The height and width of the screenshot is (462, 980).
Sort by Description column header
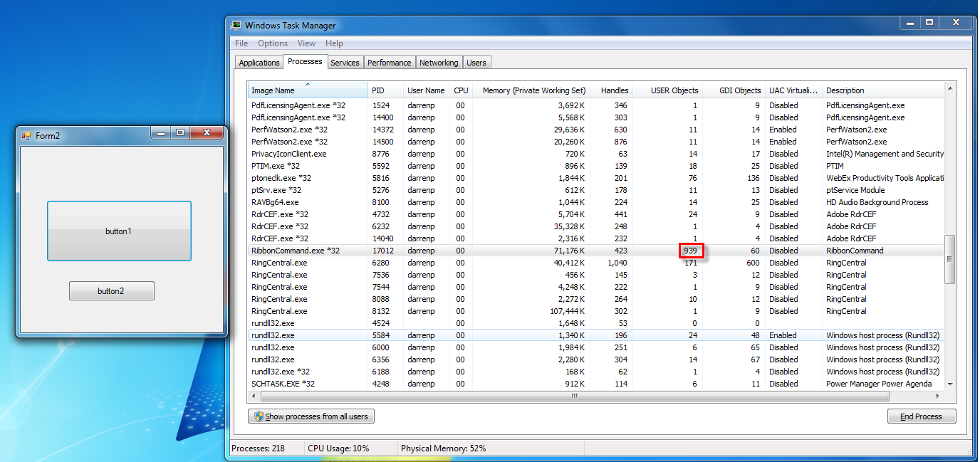click(x=883, y=90)
